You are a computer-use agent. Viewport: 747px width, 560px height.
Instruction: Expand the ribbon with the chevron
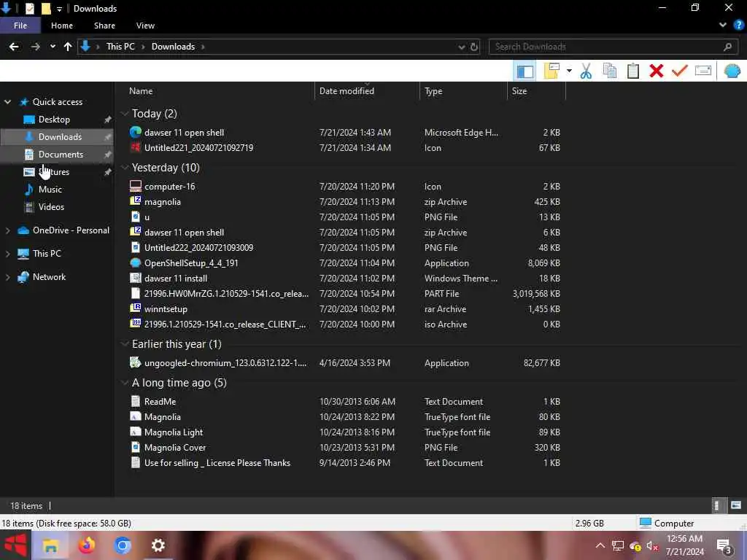tap(723, 26)
